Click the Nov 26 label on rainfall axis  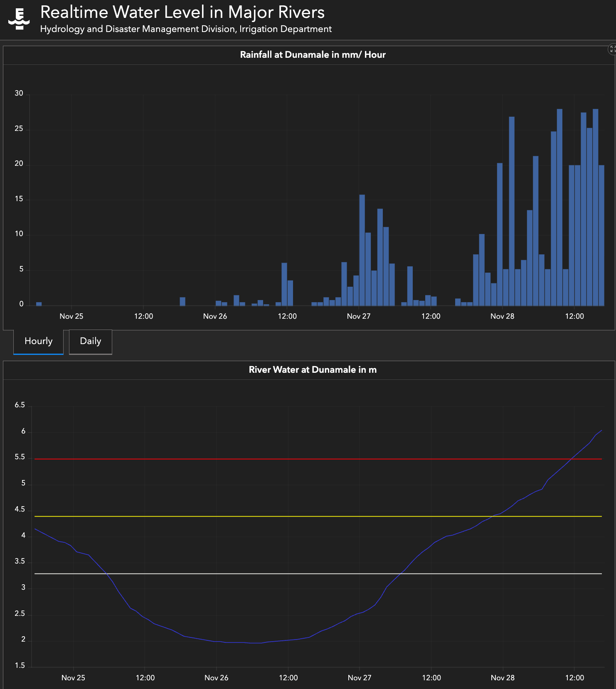[215, 316]
